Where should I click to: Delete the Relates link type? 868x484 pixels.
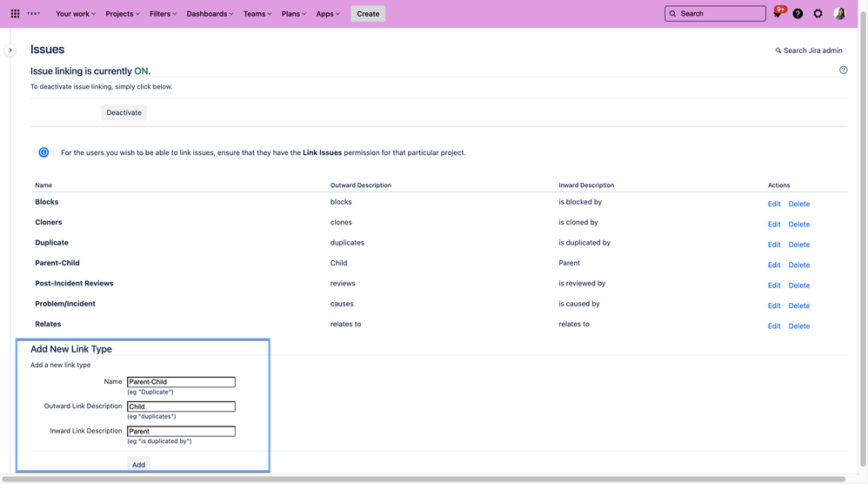(x=798, y=326)
